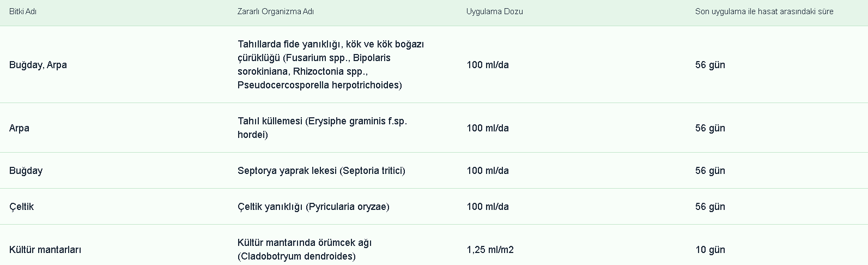Click the 100 ml/da dose for Çeltik
Image resolution: width=868 pixels, height=265 pixels.
click(x=488, y=207)
